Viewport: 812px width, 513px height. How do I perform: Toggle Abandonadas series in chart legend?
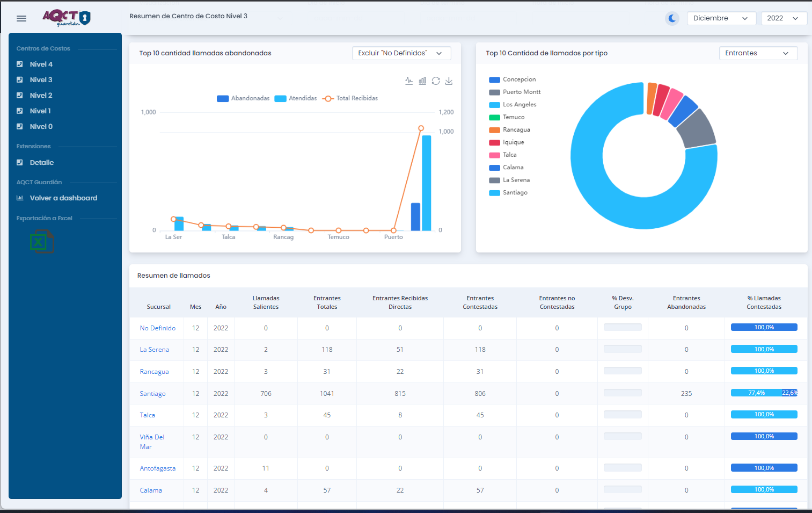coord(243,98)
